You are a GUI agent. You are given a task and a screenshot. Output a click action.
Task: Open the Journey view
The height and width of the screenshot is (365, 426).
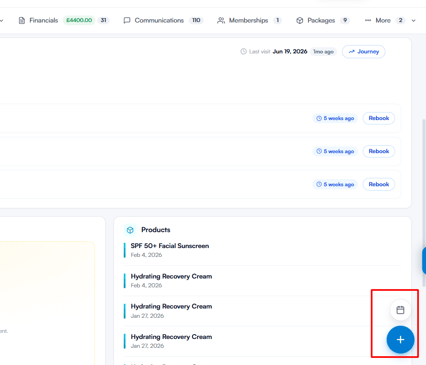pos(364,52)
